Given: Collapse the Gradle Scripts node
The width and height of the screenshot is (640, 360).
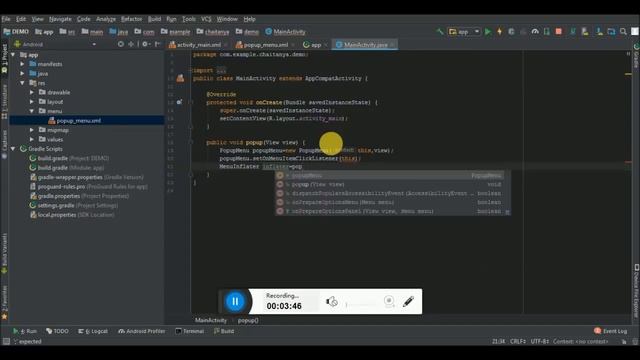Looking at the screenshot, I should [x=13, y=149].
